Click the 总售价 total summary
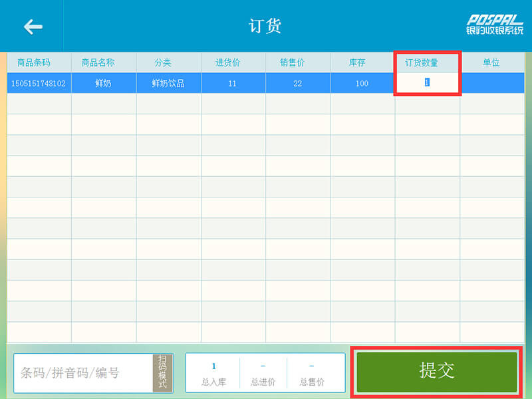532x399 pixels. (311, 374)
